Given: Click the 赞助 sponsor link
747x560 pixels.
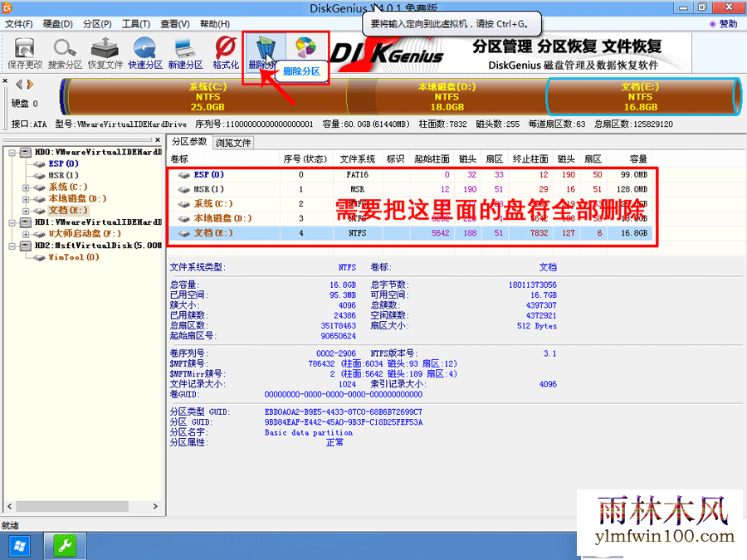Looking at the screenshot, I should (724, 24).
